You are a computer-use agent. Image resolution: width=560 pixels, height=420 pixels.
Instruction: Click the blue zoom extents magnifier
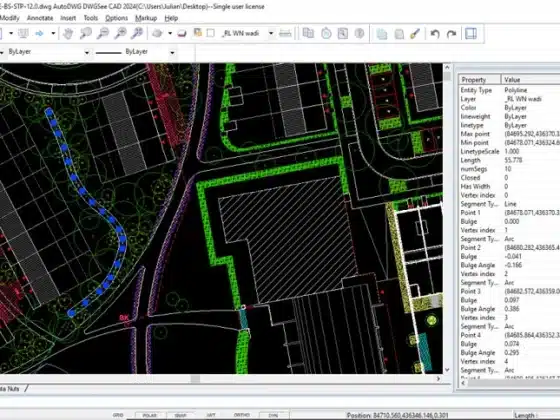137,34
